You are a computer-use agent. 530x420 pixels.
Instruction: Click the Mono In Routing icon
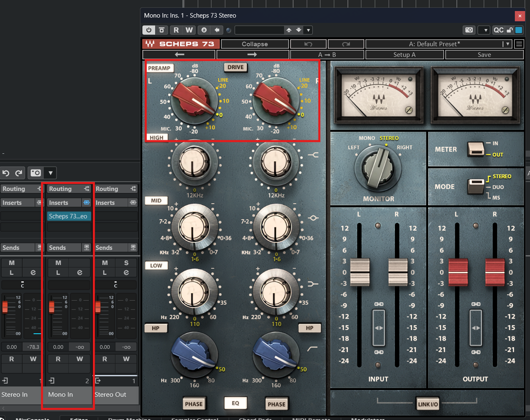click(87, 189)
